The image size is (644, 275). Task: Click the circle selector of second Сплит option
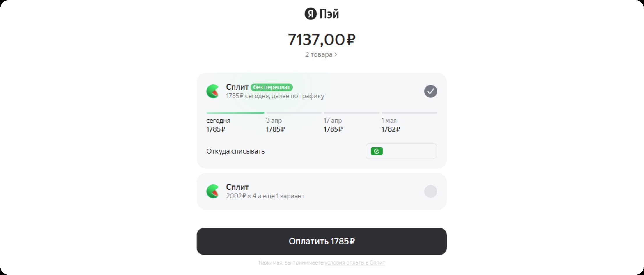(x=431, y=191)
